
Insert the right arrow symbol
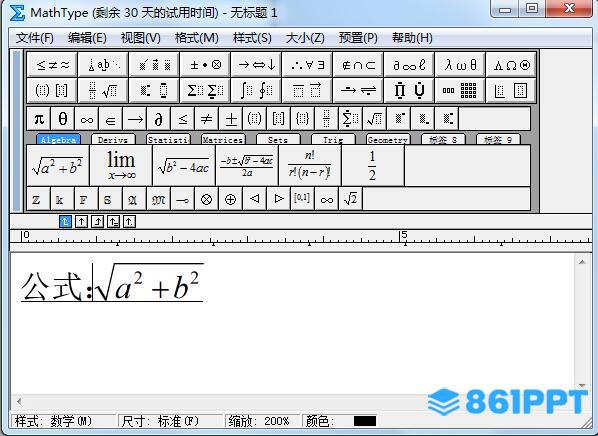tap(135, 119)
